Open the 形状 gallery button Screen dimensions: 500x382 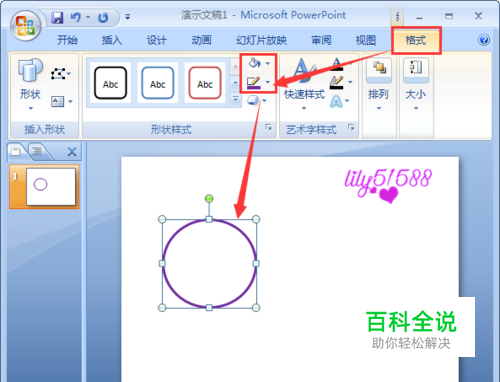[30, 84]
